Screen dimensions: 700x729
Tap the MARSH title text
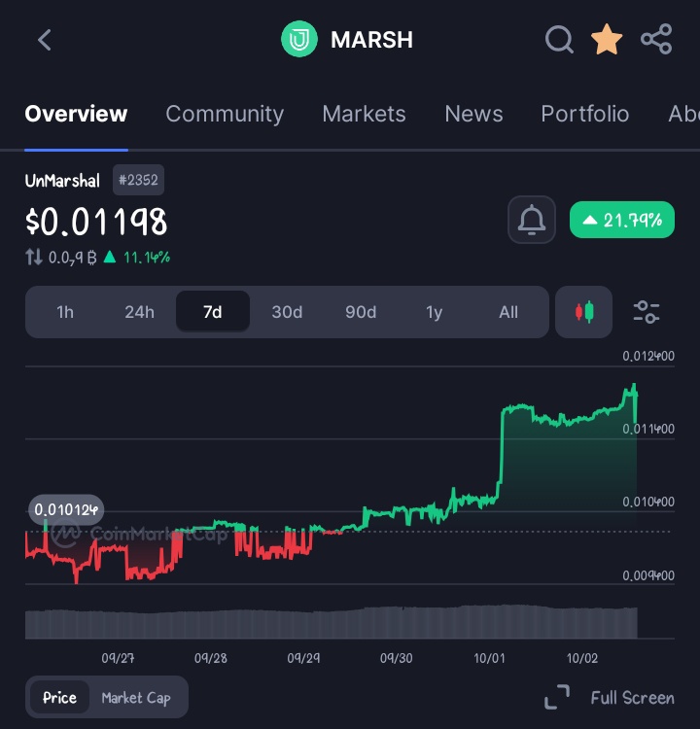coord(371,40)
